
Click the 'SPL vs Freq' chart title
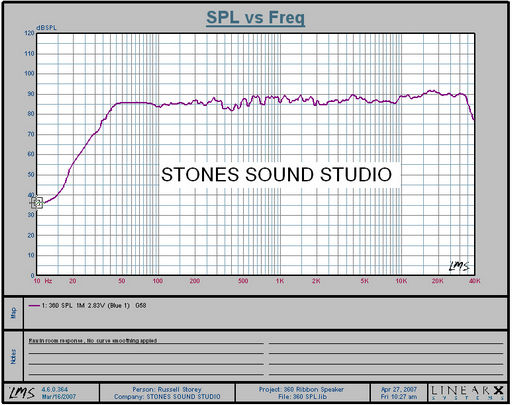(x=255, y=17)
